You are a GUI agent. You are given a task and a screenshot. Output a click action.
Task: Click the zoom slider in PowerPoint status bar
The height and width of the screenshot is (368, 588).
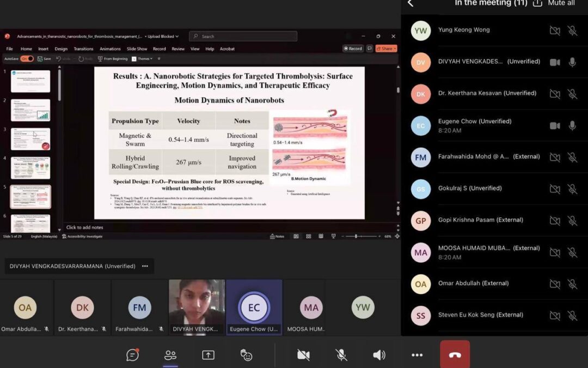pyautogui.click(x=356, y=236)
